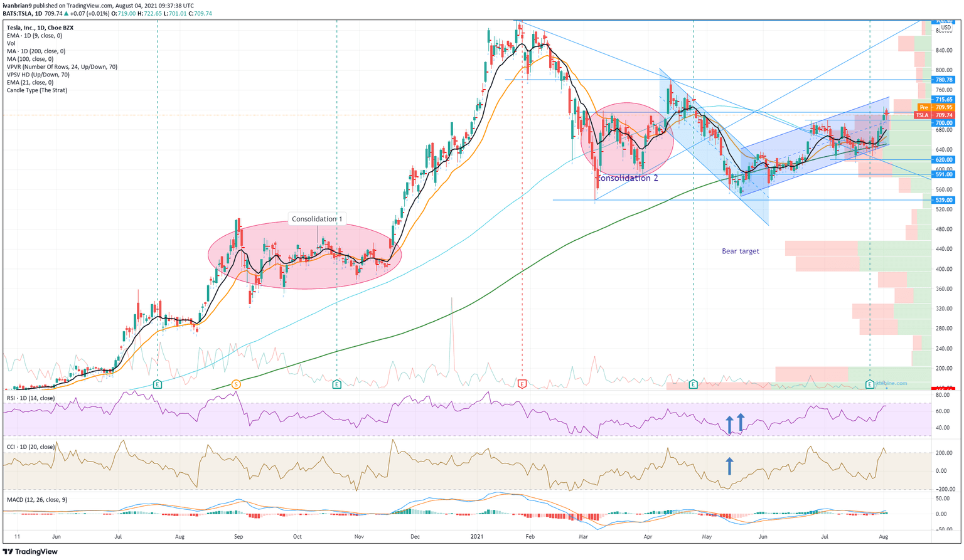Select the 620.00 support price label
This screenshot has width=964, height=560.
pyautogui.click(x=944, y=160)
